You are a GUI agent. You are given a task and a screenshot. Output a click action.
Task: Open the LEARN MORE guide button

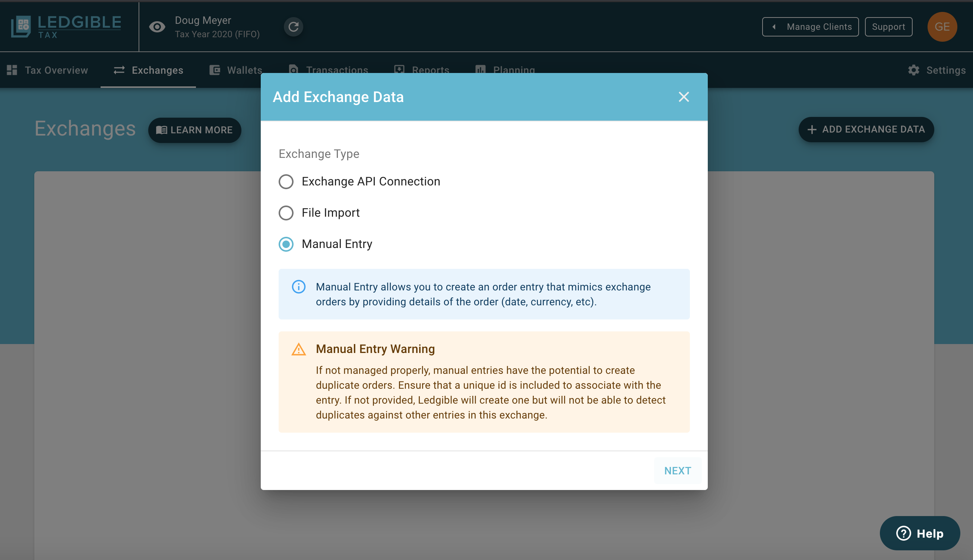coord(195,130)
